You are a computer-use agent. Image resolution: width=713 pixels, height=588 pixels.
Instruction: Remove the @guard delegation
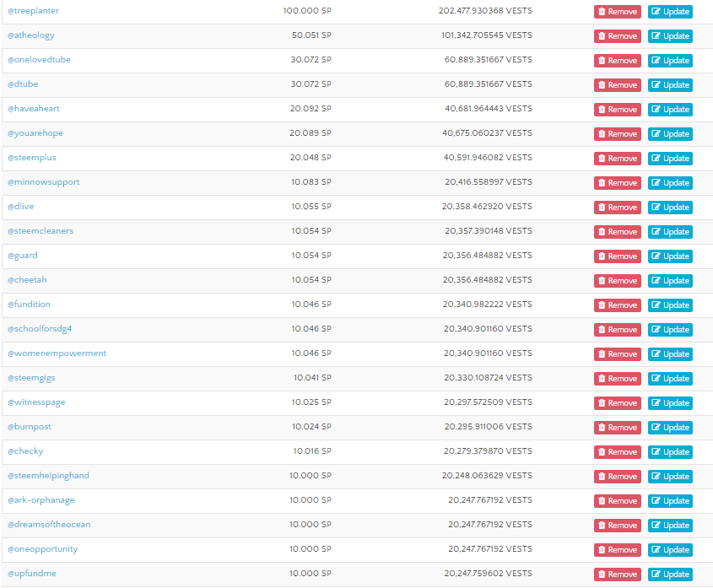[618, 256]
